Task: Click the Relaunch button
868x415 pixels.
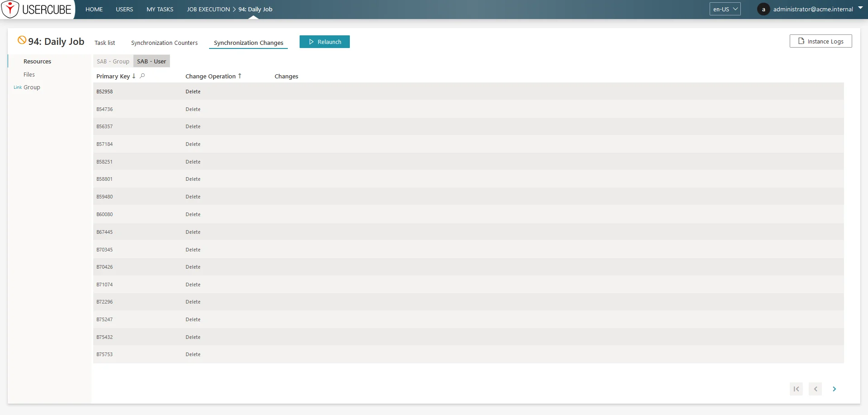Action: pos(324,42)
